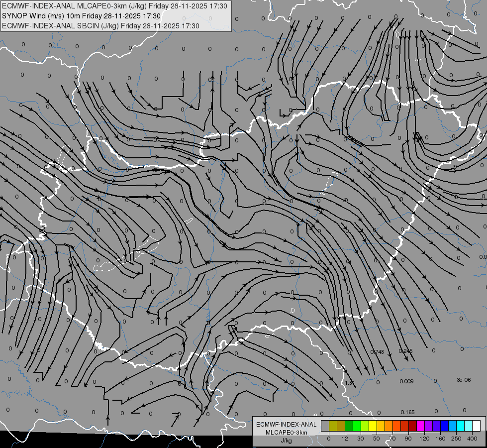Click the map value 0.245
Screen dimensions: 487x448
pos(405,351)
